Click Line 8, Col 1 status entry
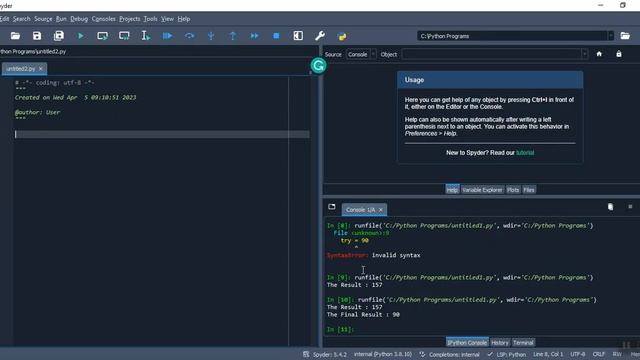 (x=548, y=354)
